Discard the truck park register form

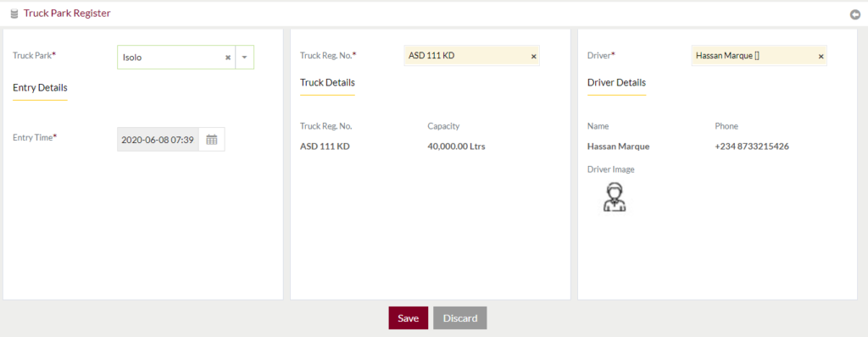click(460, 318)
